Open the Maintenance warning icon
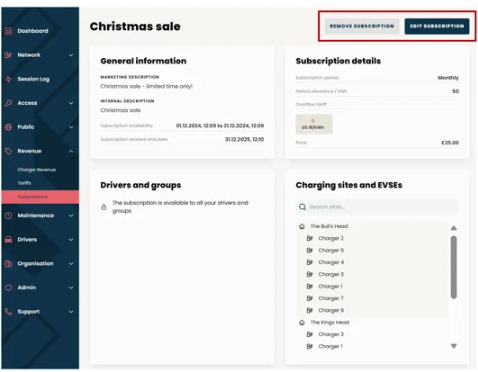This screenshot has height=372, width=478. pos(9,215)
